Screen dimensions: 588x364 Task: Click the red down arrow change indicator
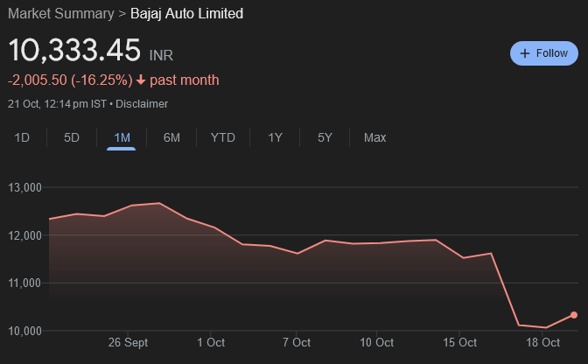[x=141, y=80]
